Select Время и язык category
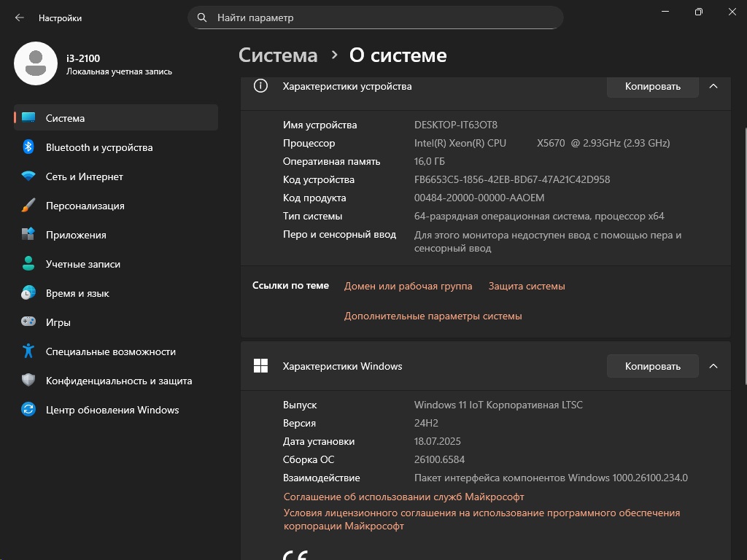 point(116,293)
